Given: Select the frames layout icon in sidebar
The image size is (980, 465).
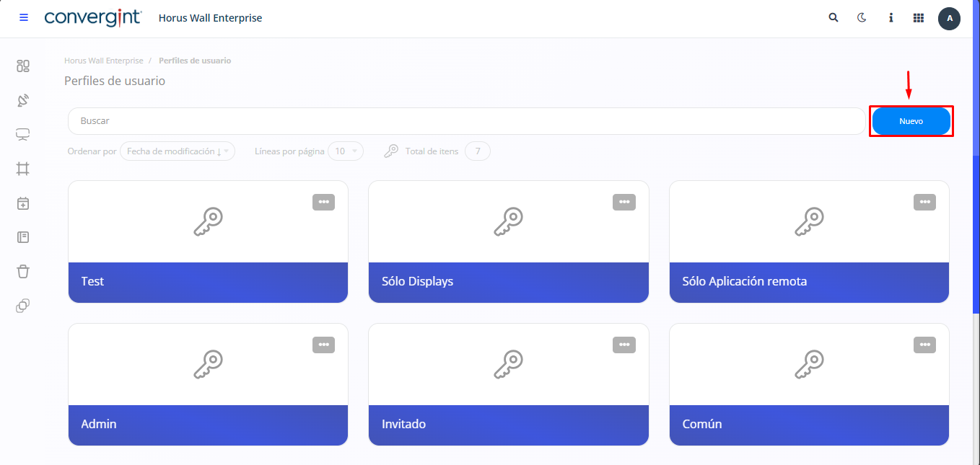Looking at the screenshot, I should point(22,169).
